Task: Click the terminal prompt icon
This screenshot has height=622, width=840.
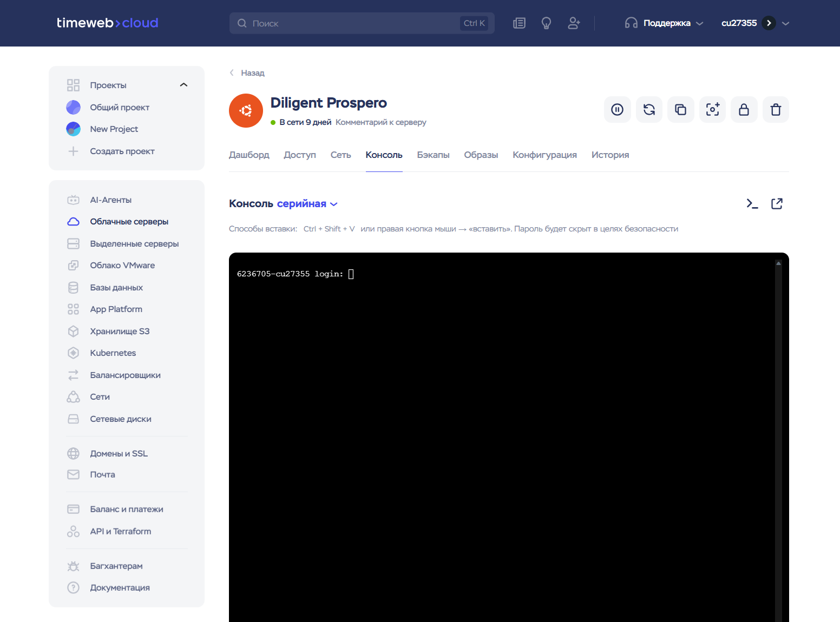Action: 752,204
